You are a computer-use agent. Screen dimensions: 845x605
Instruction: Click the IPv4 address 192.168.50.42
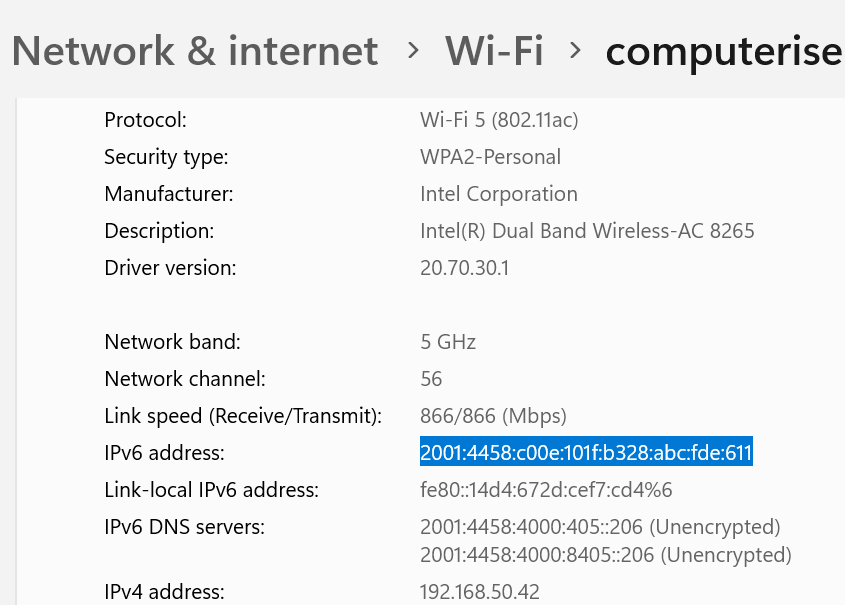click(480, 591)
